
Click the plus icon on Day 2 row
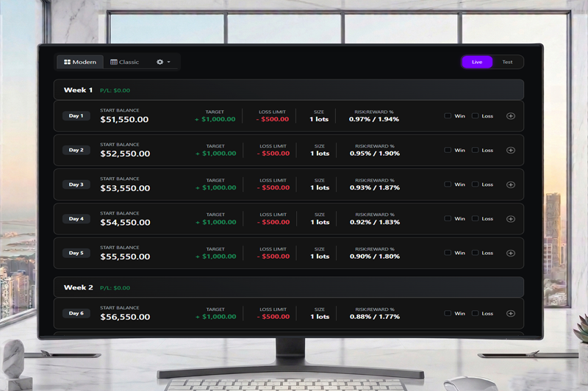coord(510,150)
